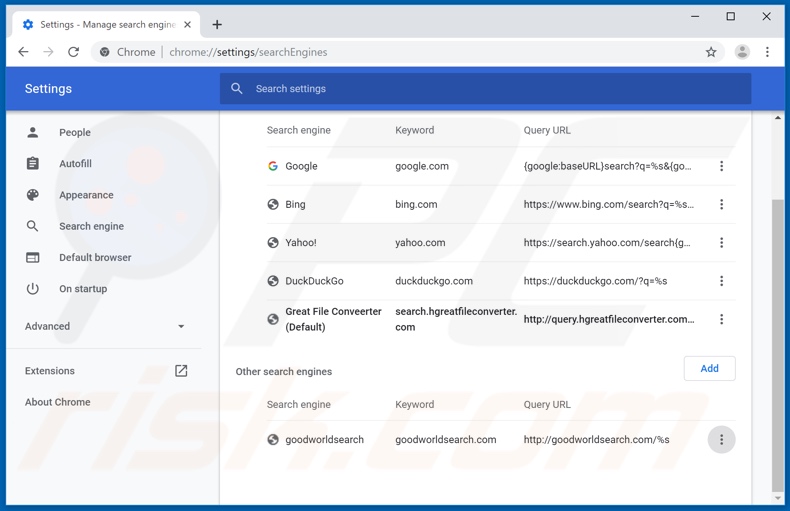This screenshot has width=790, height=511.
Task: Open more actions for Great File Converter
Action: 721,319
